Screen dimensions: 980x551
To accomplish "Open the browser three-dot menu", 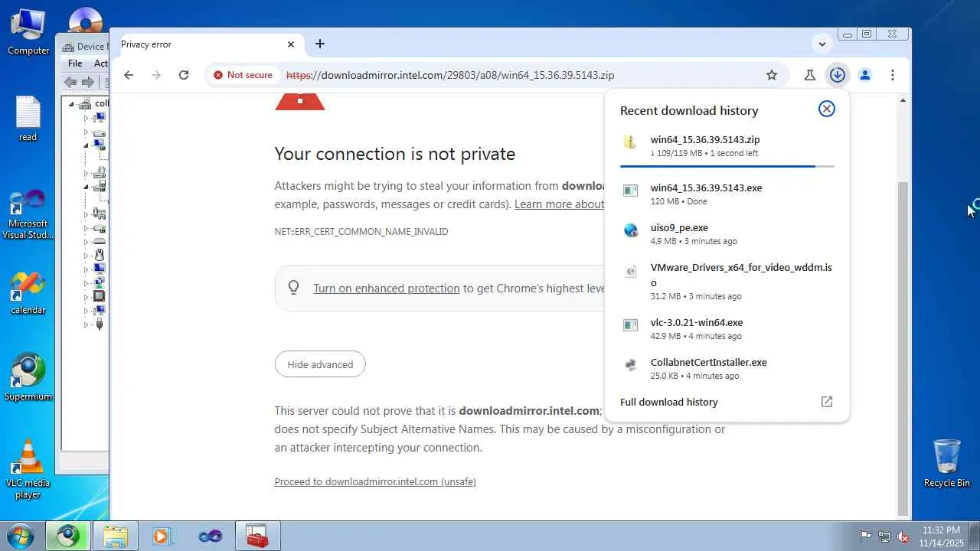I will [893, 75].
